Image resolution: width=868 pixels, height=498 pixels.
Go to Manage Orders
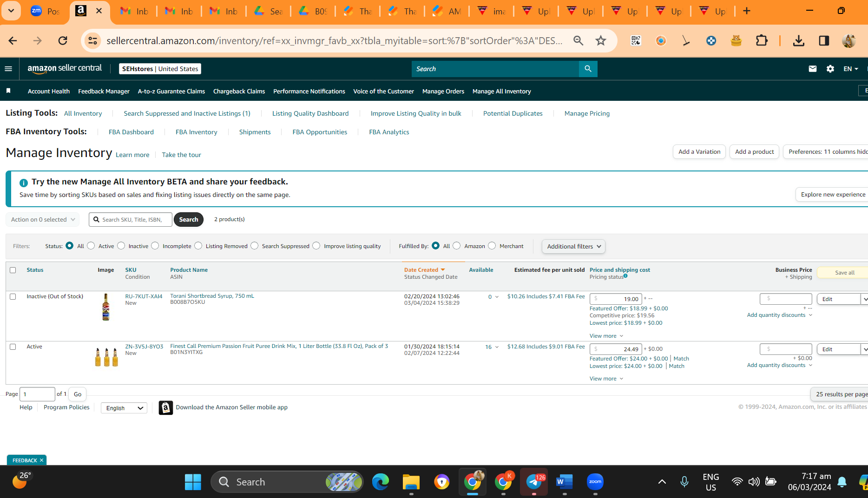tap(443, 91)
